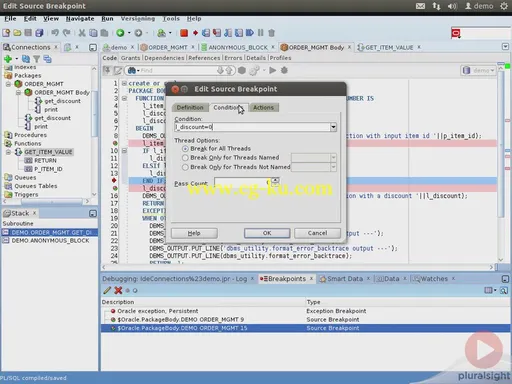
Task: Click the Garbage Collection trash icon
Action: click(272, 33)
